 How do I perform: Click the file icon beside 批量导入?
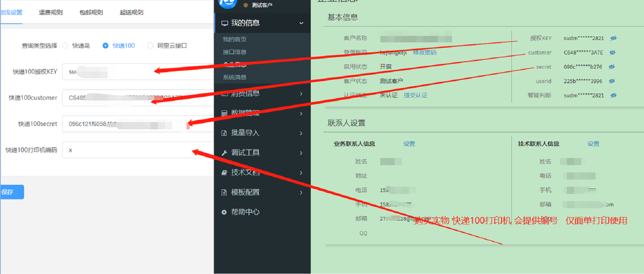(x=224, y=133)
